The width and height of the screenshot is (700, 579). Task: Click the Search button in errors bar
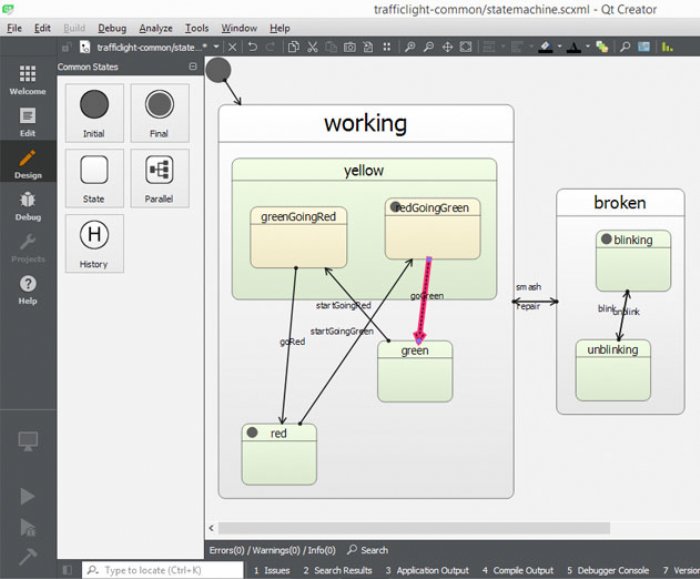click(368, 550)
